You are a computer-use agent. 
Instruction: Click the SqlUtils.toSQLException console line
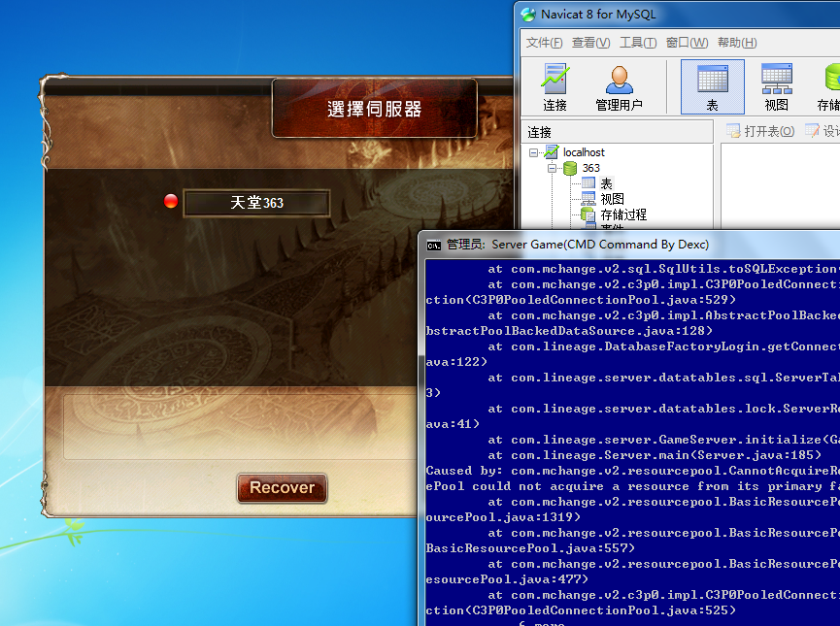click(664, 269)
